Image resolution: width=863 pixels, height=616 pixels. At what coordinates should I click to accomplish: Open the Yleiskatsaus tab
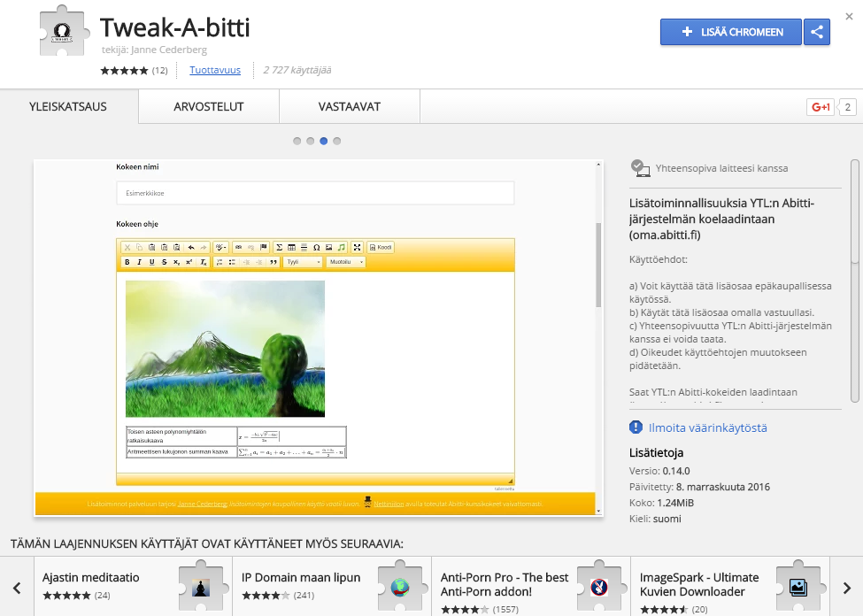pos(68,107)
